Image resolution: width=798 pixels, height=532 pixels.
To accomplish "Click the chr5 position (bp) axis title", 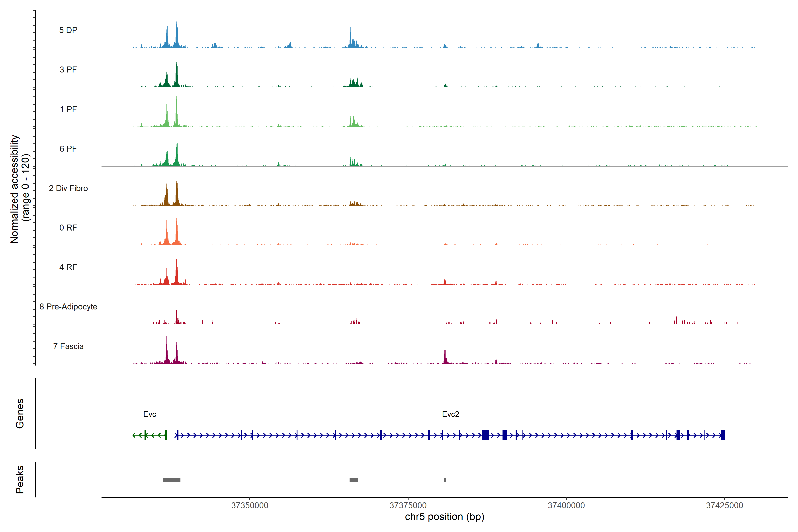I will click(444, 517).
